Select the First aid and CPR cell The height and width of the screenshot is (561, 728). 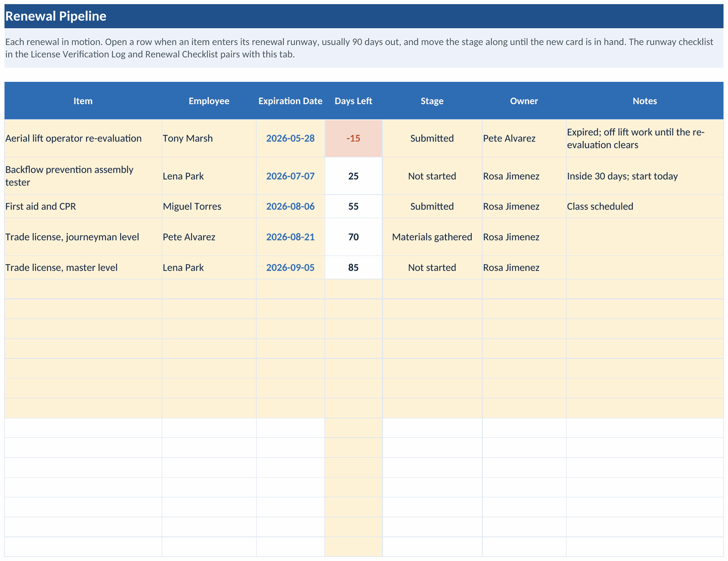tap(83, 206)
